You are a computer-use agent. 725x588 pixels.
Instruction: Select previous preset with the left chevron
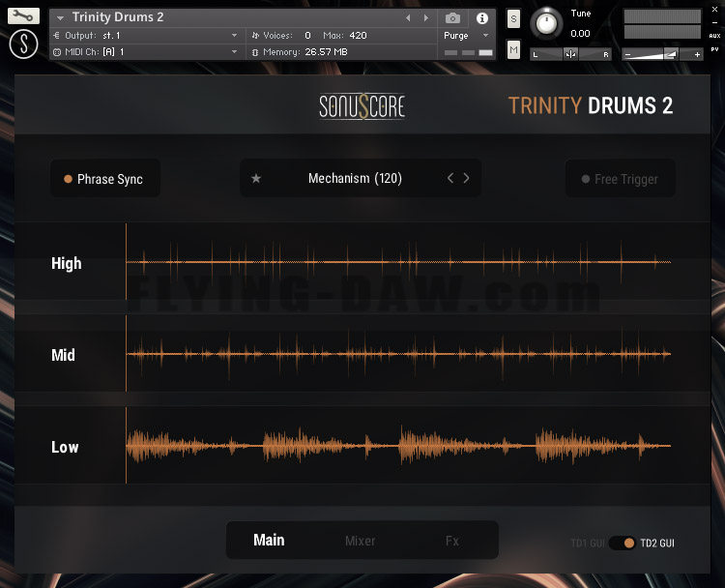(x=450, y=178)
